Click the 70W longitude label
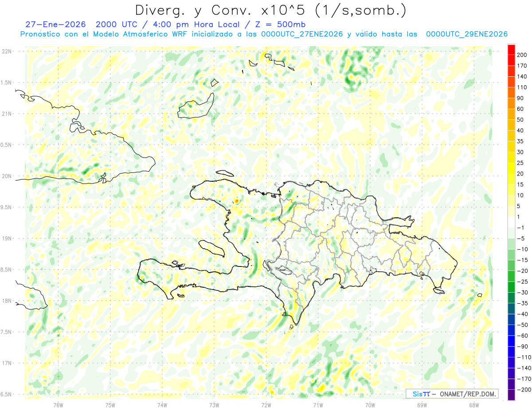This screenshot has height=411, width=532. tap(370, 405)
